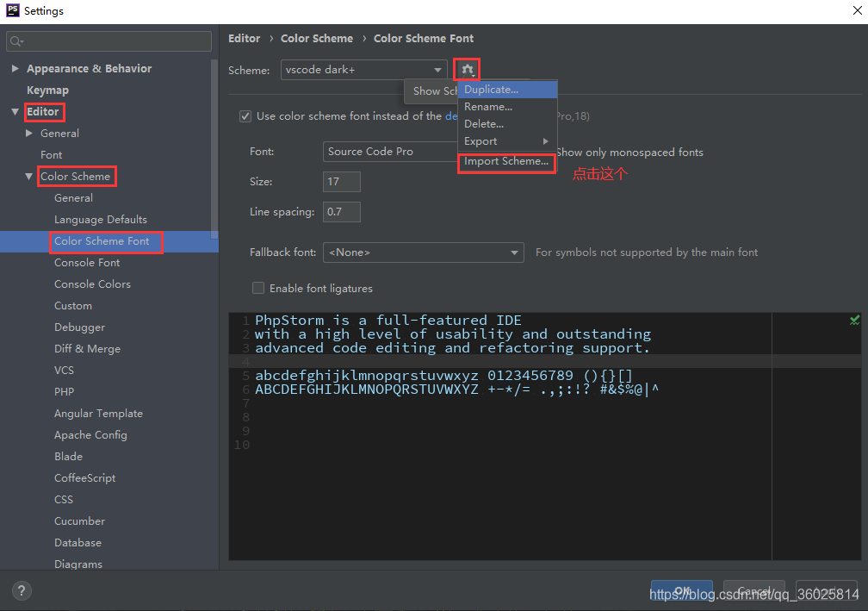Expand the Appearance & Behavior section
868x611 pixels.
(x=15, y=68)
